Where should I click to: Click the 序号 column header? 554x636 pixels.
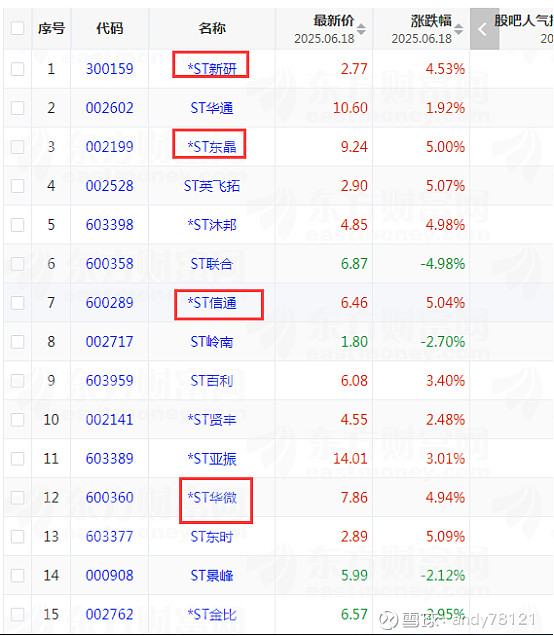pyautogui.click(x=51, y=28)
